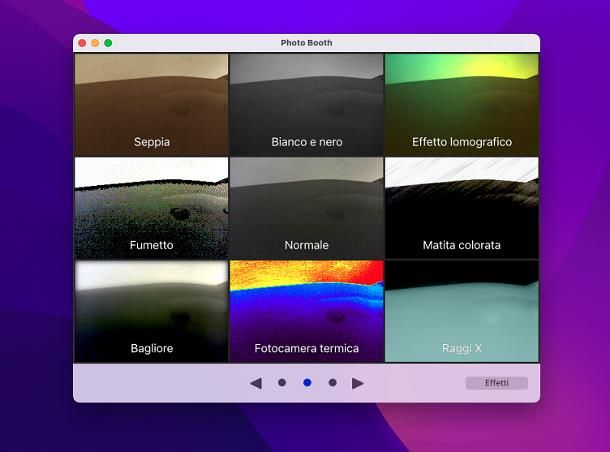
Task: Apply the Bagliore effect
Action: 151,311
